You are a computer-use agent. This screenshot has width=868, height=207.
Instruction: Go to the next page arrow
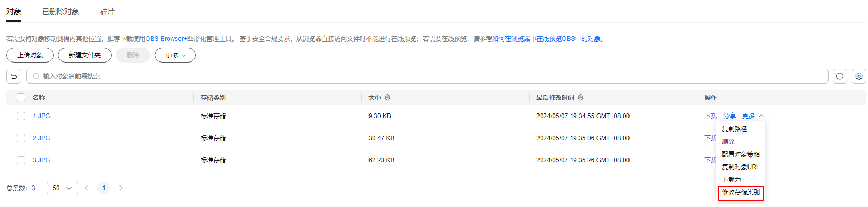coord(121,188)
